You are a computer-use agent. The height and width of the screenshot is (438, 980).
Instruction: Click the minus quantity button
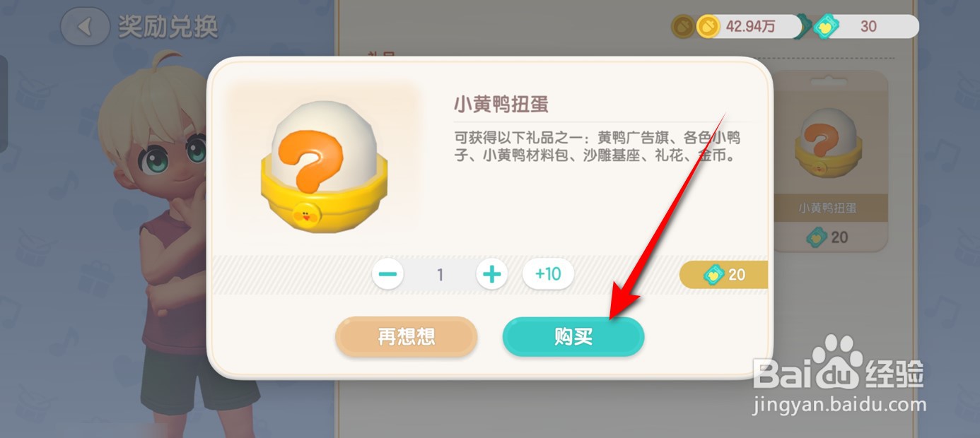tap(388, 273)
